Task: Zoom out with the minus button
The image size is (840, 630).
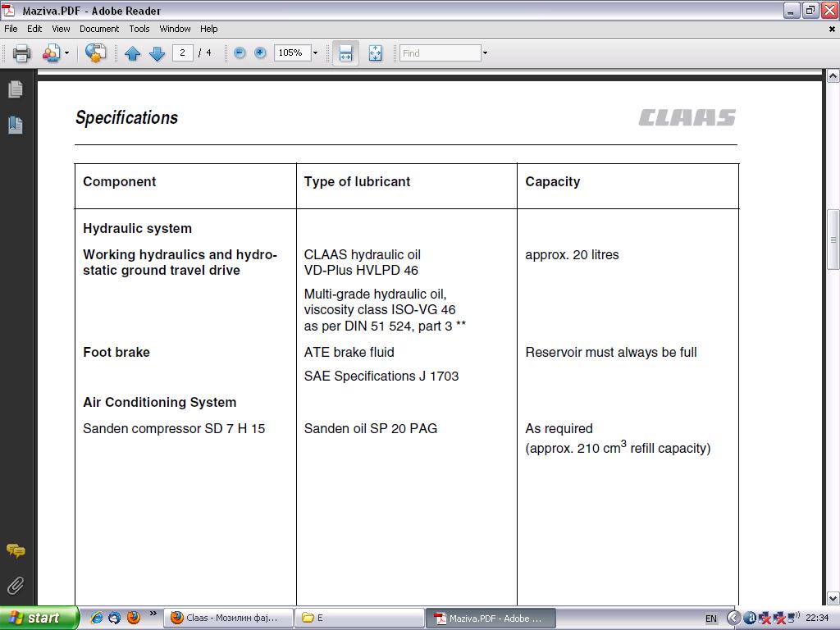Action: coord(240,52)
